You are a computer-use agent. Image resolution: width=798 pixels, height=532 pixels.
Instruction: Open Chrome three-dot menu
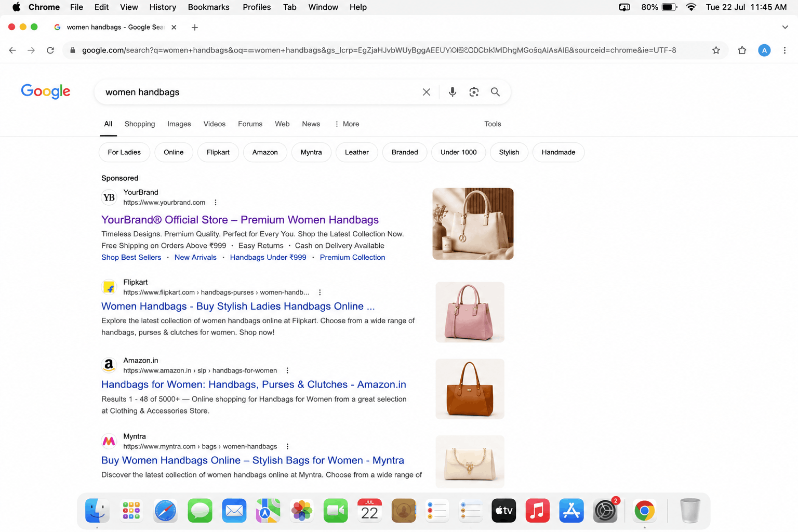[x=784, y=50]
